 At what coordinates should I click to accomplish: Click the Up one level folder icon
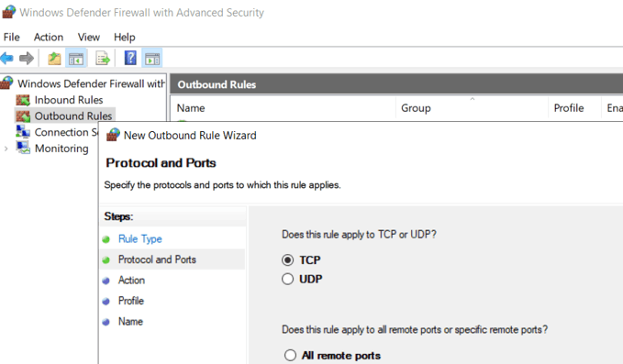(x=54, y=59)
